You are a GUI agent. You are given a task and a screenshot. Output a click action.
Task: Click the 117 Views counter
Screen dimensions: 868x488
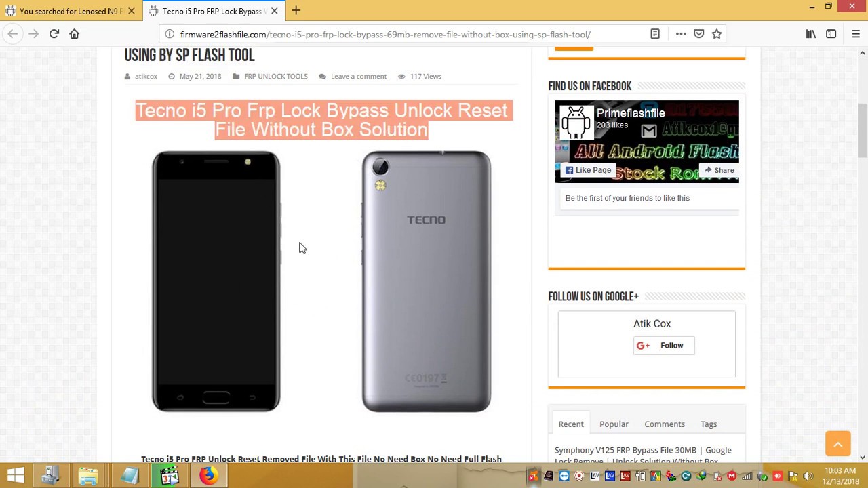click(425, 76)
